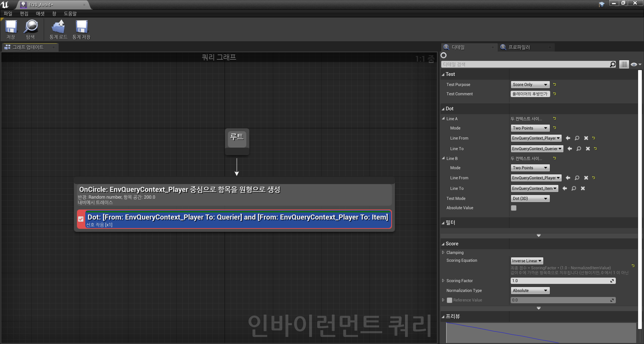Switch to the 프로파일러 tab

pyautogui.click(x=519, y=47)
